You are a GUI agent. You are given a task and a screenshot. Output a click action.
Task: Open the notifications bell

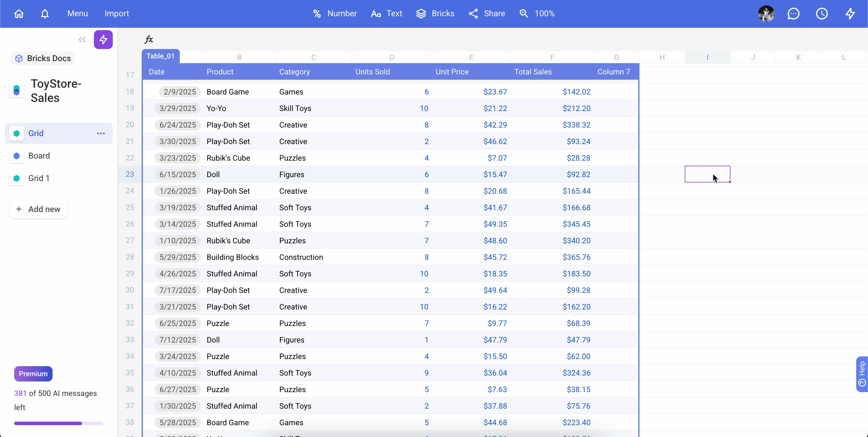click(x=45, y=14)
